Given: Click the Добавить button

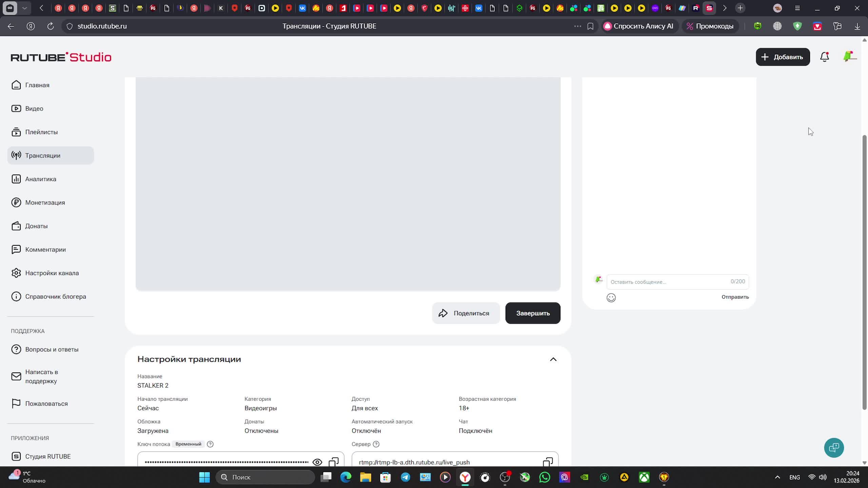Looking at the screenshot, I should (783, 57).
